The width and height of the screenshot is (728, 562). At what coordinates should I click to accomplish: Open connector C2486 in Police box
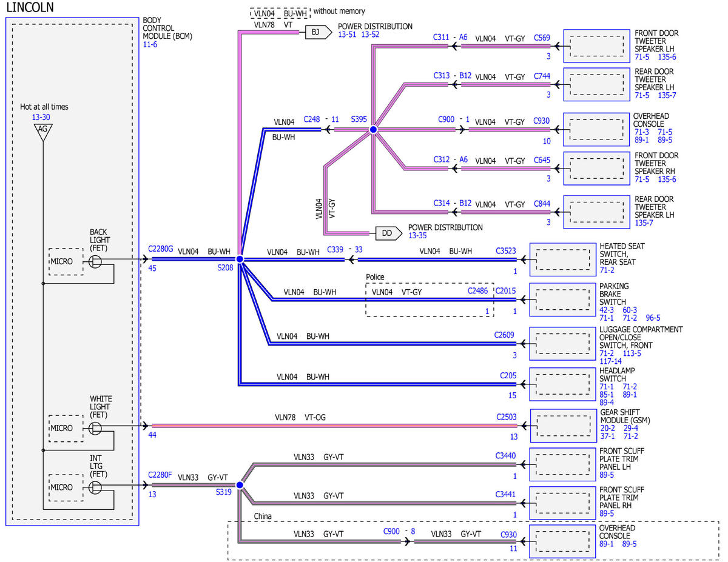[477, 291]
